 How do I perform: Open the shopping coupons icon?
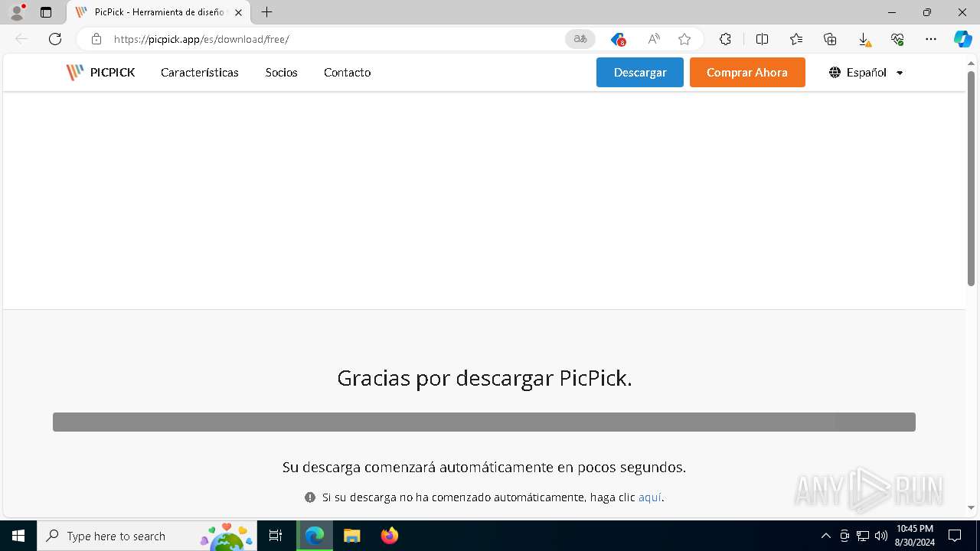[618, 39]
